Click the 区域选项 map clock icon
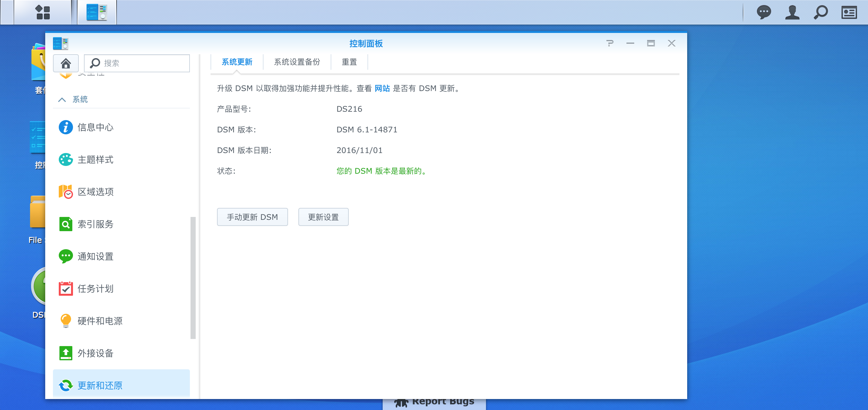The width and height of the screenshot is (868, 410). 66,192
